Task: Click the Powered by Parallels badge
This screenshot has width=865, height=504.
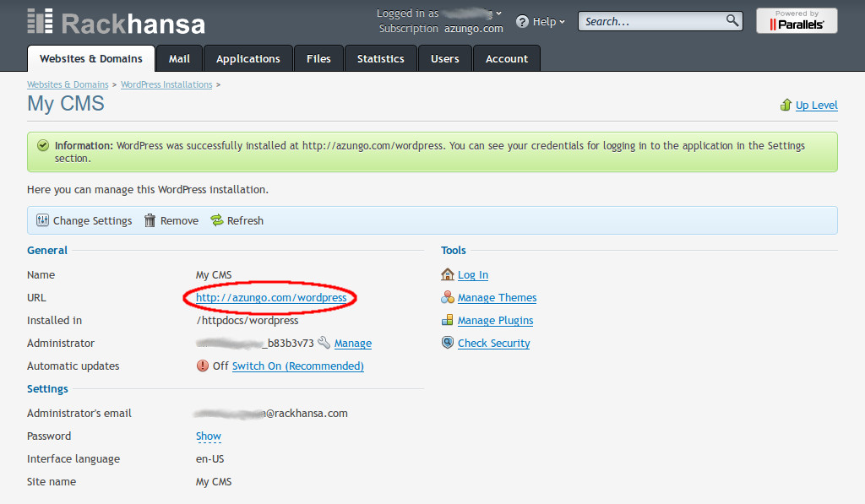Action: [797, 20]
